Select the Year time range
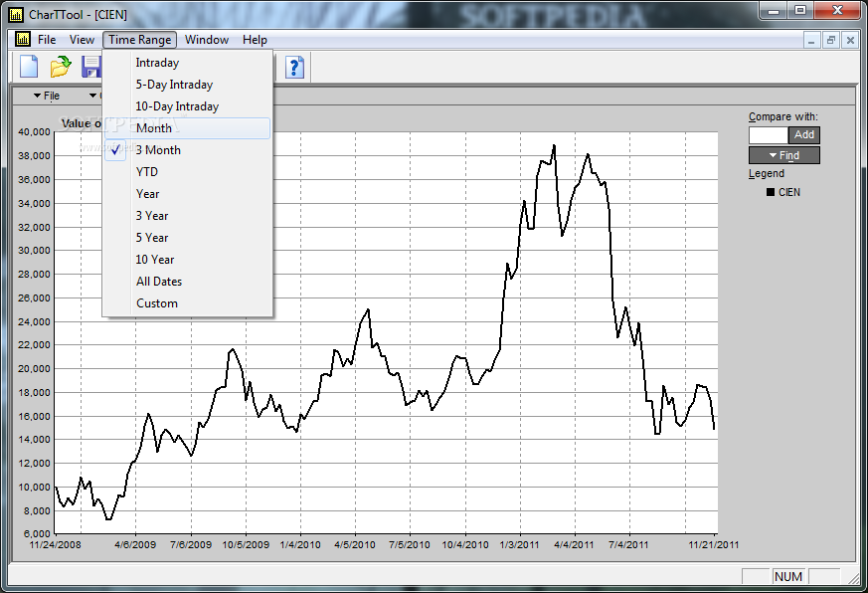The height and width of the screenshot is (593, 868). tap(188, 194)
